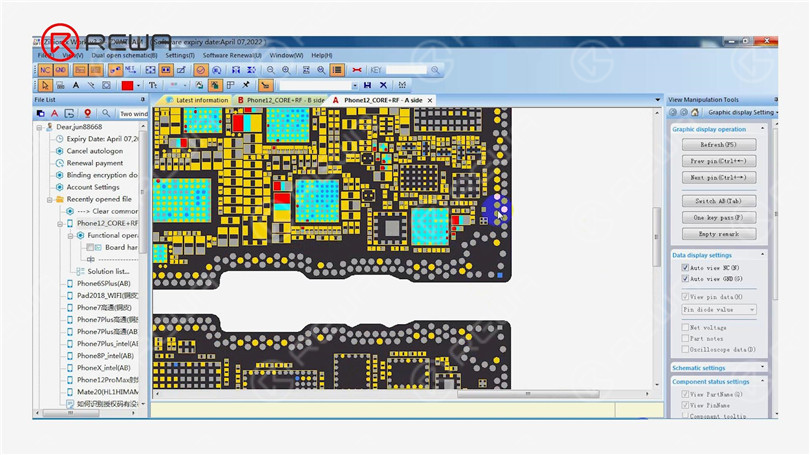The width and height of the screenshot is (810, 455).
Task: Toggle View pin data checkbox
Action: (x=685, y=296)
